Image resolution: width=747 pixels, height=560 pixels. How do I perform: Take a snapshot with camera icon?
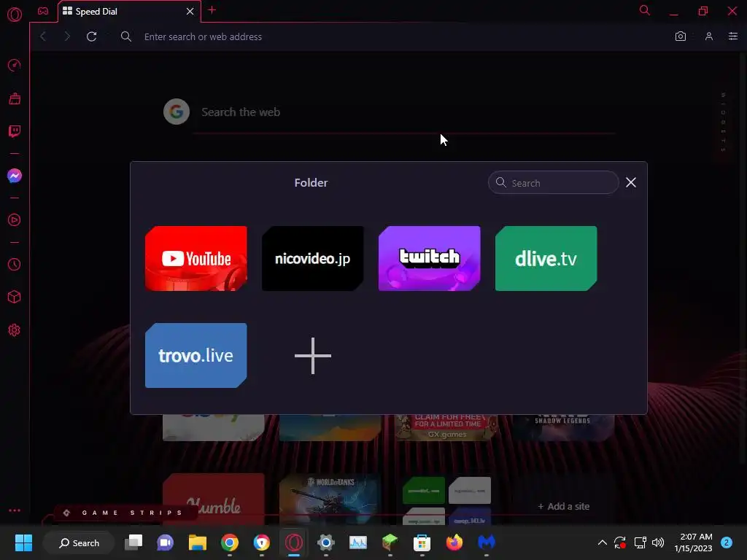click(x=681, y=36)
